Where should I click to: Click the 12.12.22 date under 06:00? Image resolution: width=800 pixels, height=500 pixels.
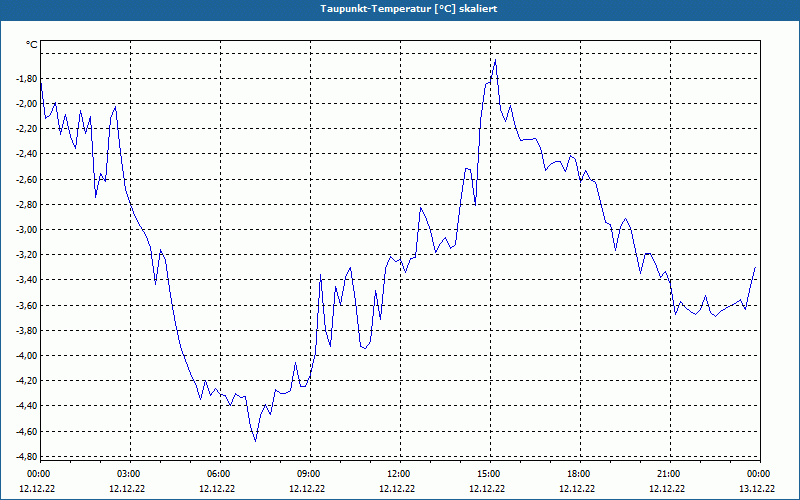point(217,489)
